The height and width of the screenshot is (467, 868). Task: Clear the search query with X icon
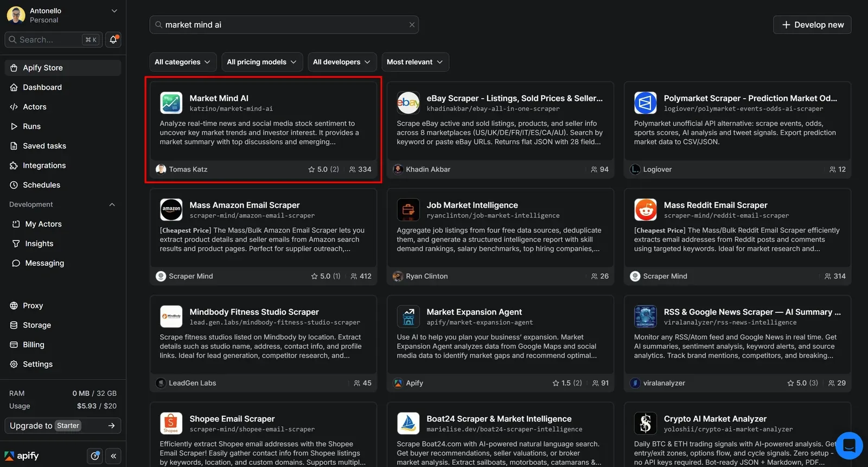click(x=412, y=25)
